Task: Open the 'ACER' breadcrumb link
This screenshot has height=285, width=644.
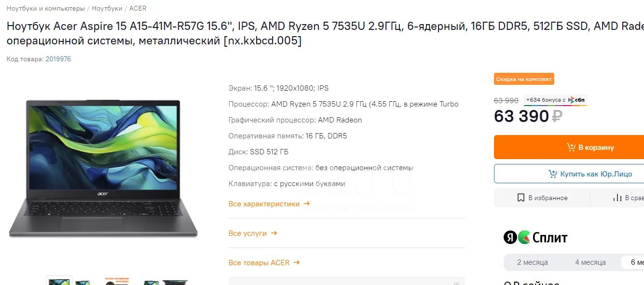Action: [x=138, y=8]
